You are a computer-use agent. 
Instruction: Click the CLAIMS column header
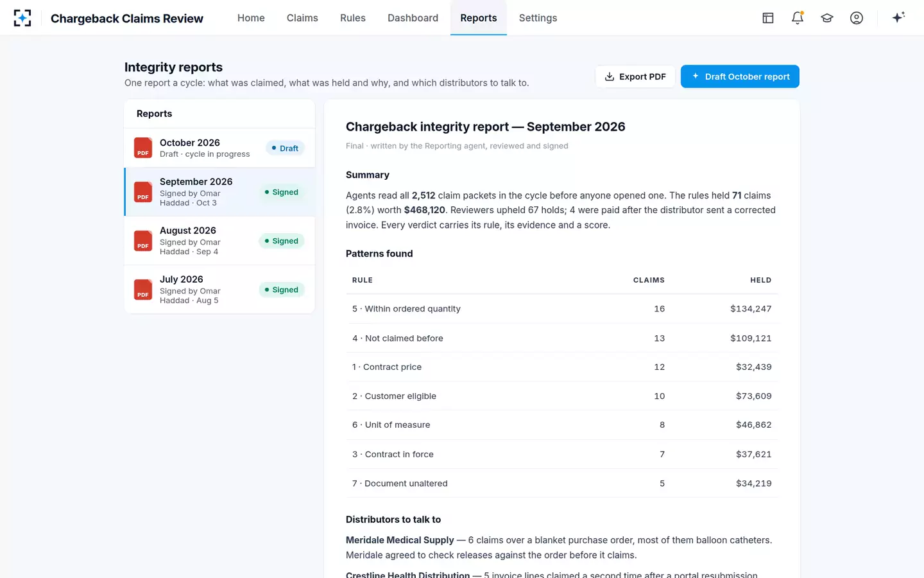click(x=649, y=280)
